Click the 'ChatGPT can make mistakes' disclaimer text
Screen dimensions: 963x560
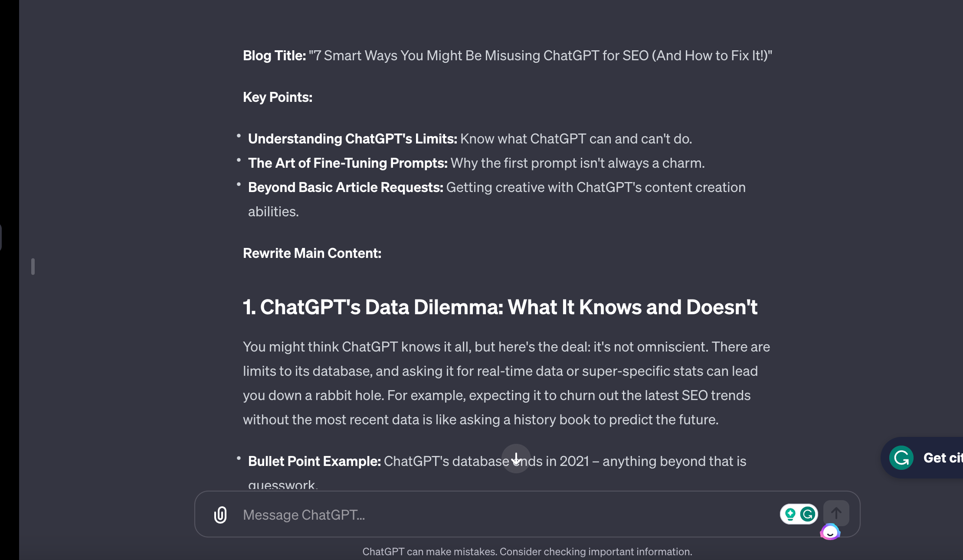tap(527, 552)
